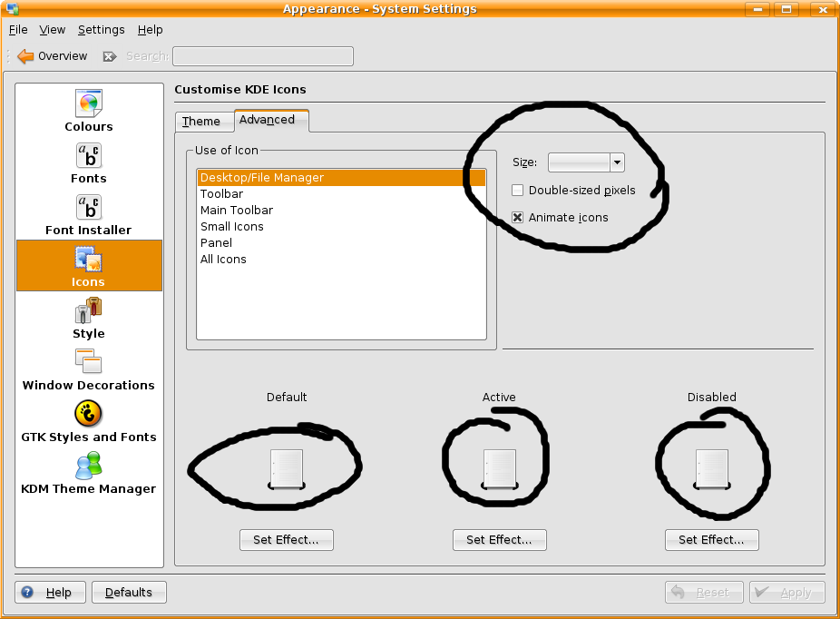Image resolution: width=840 pixels, height=619 pixels.
Task: Open Window Decorations settings
Action: (89, 363)
